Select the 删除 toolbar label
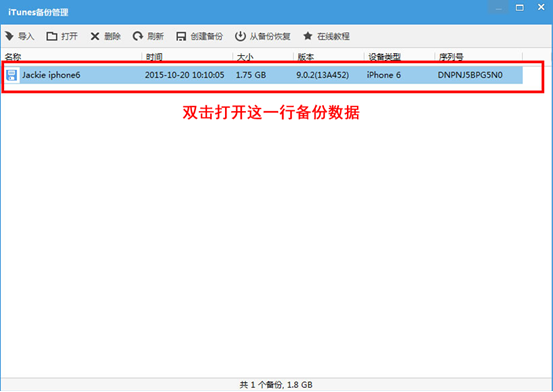 pyautogui.click(x=113, y=36)
